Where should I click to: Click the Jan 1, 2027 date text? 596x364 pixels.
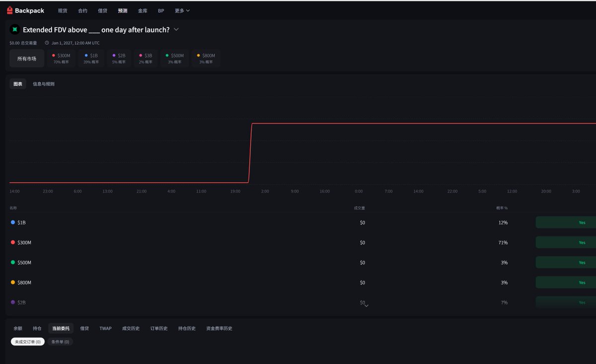(x=75, y=43)
